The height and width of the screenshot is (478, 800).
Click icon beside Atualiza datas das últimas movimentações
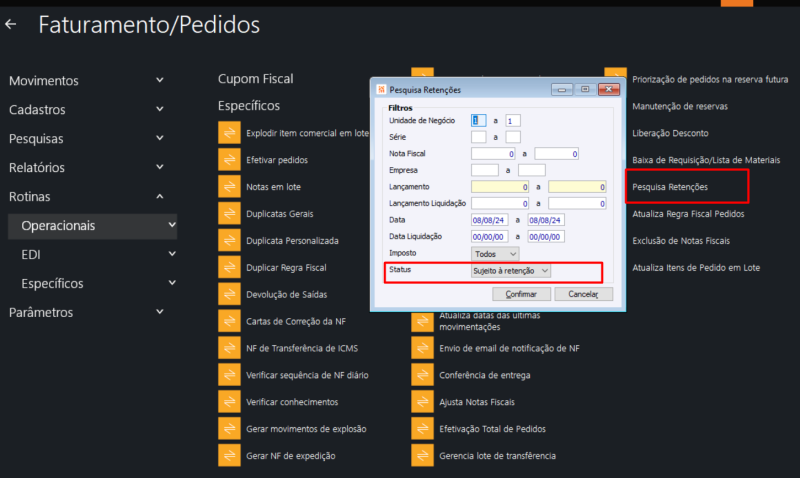pyautogui.click(x=422, y=321)
